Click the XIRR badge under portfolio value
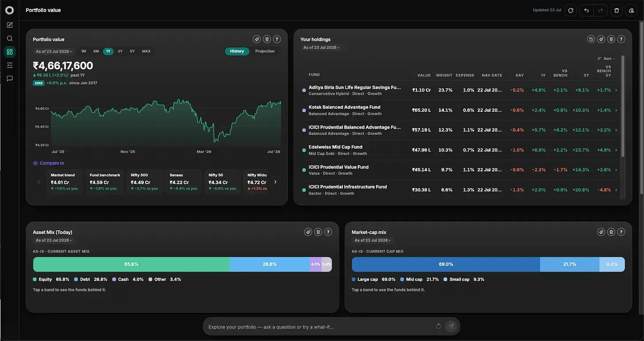The height and width of the screenshot is (341, 644). (x=38, y=83)
